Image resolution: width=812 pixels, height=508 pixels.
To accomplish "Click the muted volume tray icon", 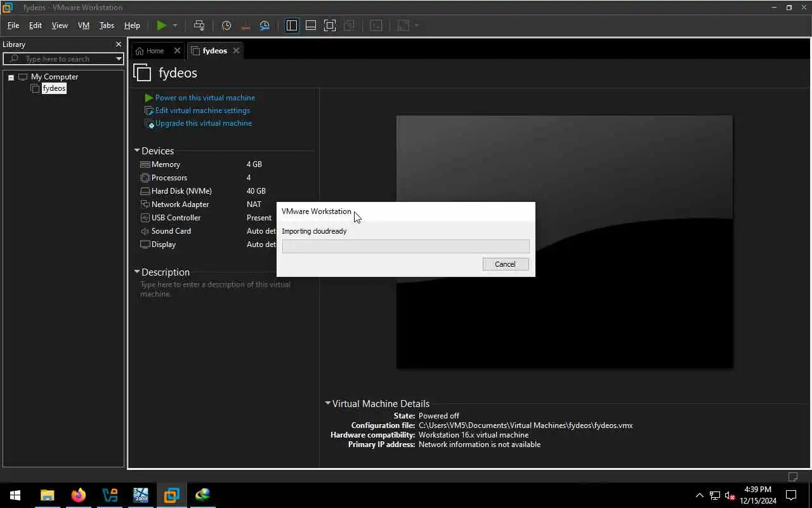I will point(730,495).
